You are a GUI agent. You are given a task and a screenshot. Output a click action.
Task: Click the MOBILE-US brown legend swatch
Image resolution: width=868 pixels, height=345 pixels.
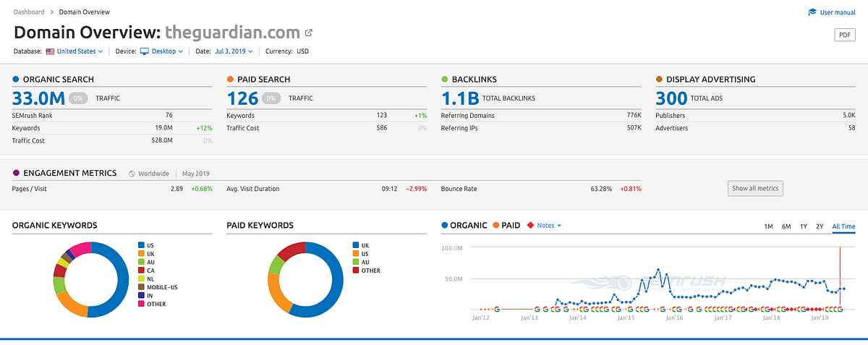[141, 287]
